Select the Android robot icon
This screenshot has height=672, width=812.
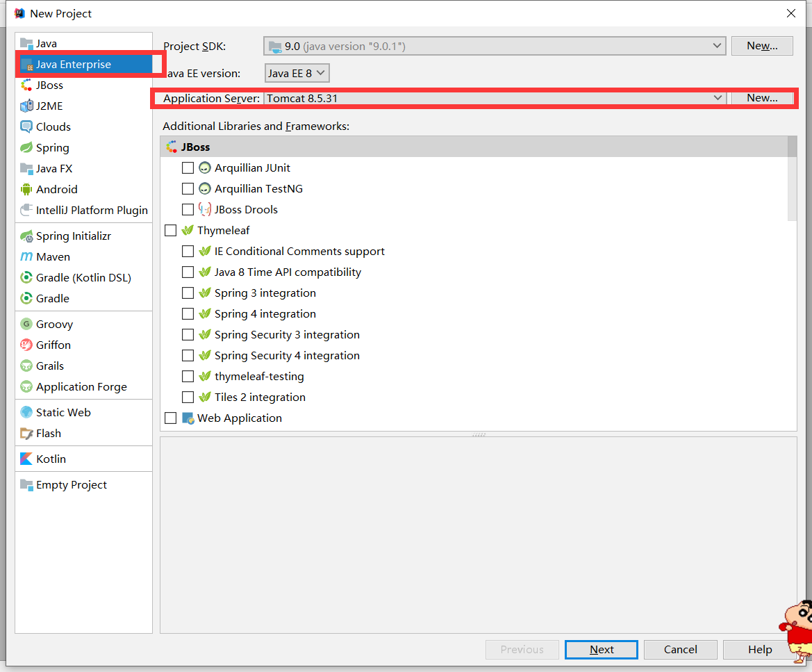click(x=26, y=190)
